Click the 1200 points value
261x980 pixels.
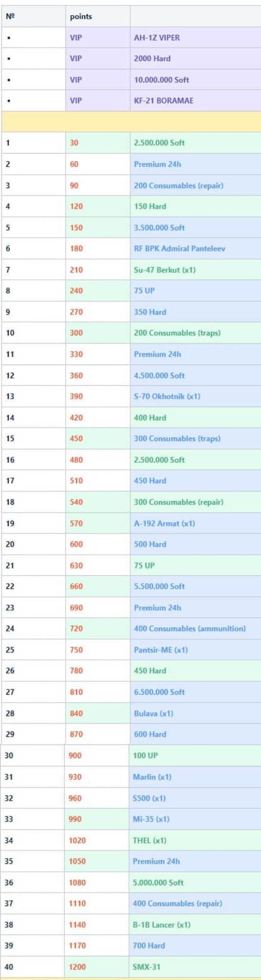pyautogui.click(x=77, y=967)
